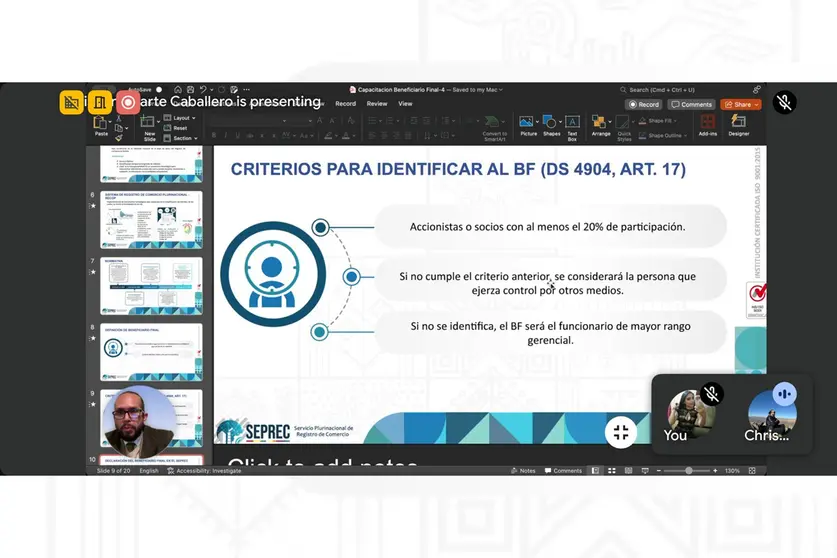This screenshot has height=558, width=837.
Task: Adjust the zoom slider in status bar
Action: (x=688, y=470)
